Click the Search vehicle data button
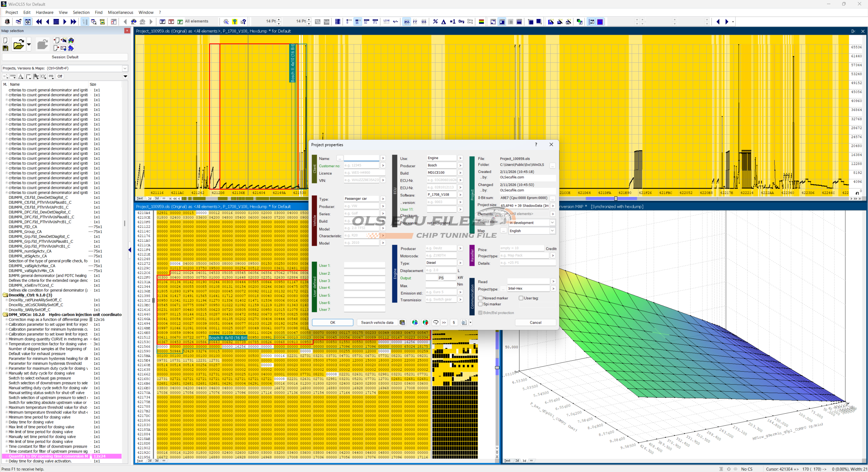Viewport: 868px width, 472px height. tap(377, 322)
